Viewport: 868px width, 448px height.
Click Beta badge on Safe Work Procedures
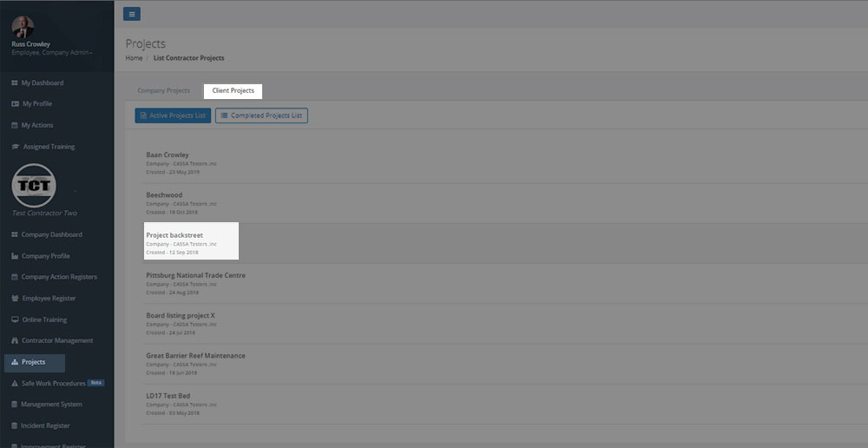pyautogui.click(x=95, y=383)
